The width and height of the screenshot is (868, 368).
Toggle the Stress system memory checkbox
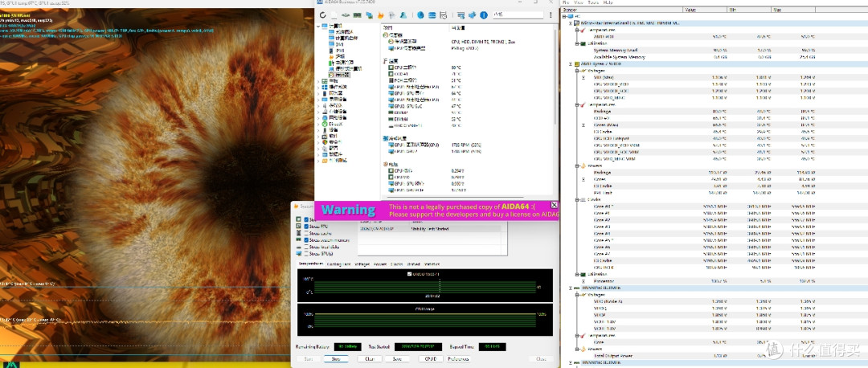point(306,240)
